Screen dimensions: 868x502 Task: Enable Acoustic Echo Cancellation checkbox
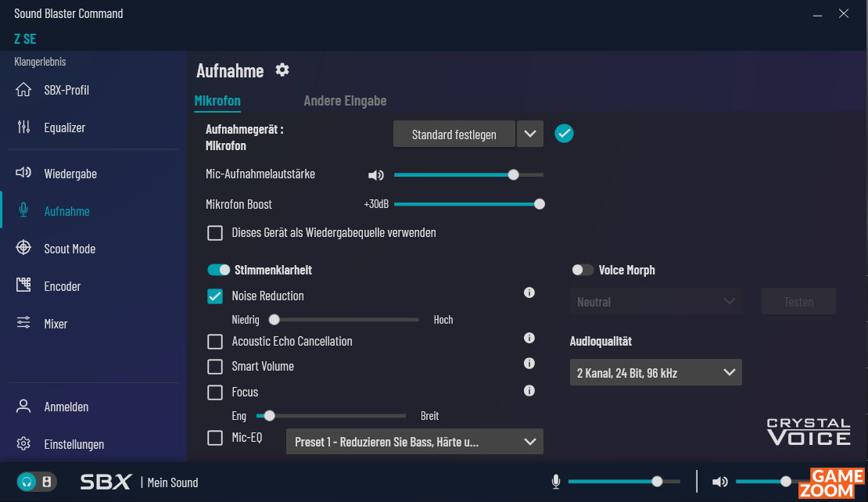[x=215, y=342]
